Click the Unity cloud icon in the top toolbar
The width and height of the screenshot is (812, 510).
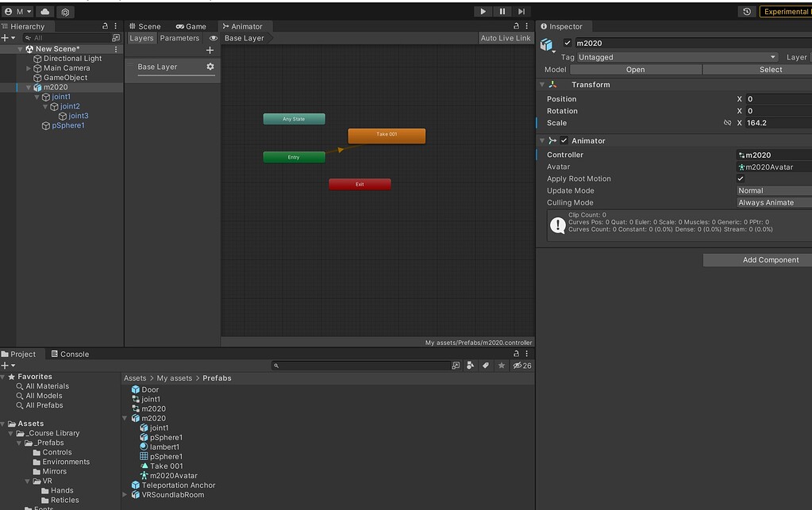click(44, 11)
